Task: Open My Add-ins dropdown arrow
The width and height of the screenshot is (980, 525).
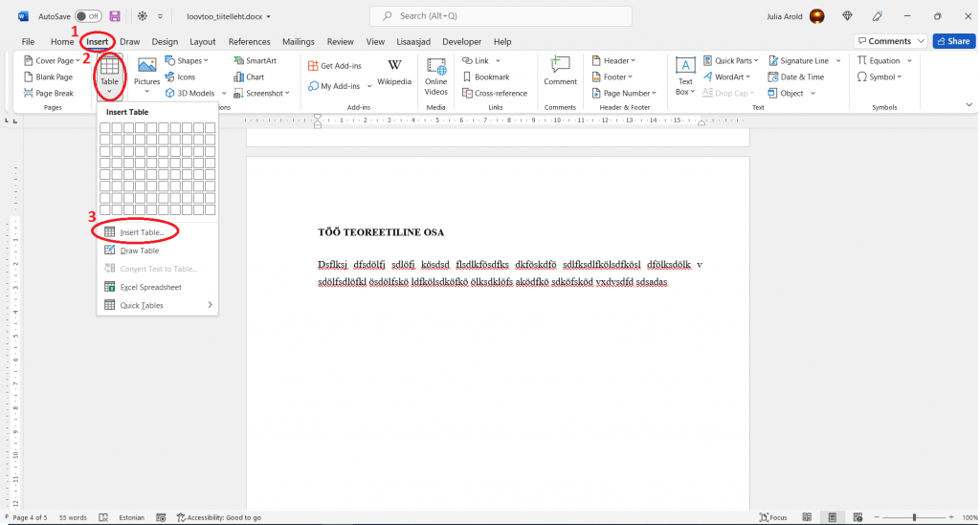Action: 369,86
